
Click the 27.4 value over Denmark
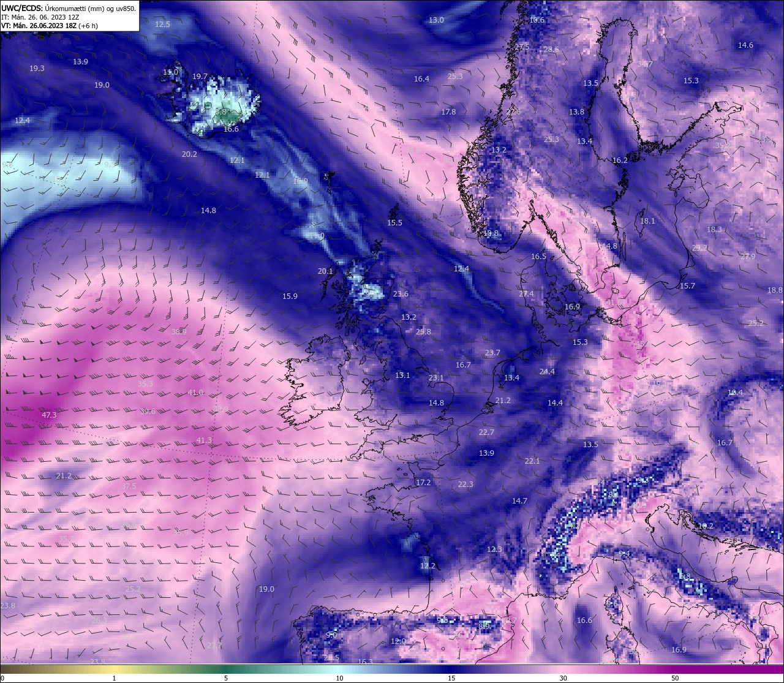click(x=526, y=294)
